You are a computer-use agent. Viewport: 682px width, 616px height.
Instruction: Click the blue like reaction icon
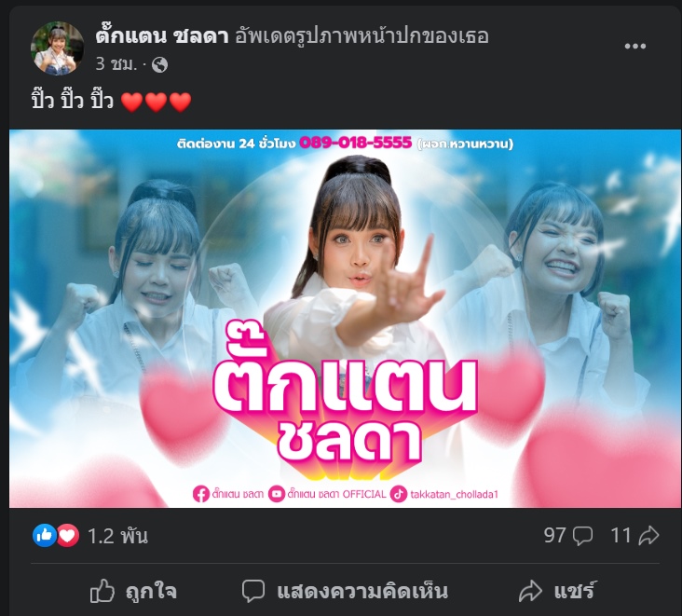(45, 535)
